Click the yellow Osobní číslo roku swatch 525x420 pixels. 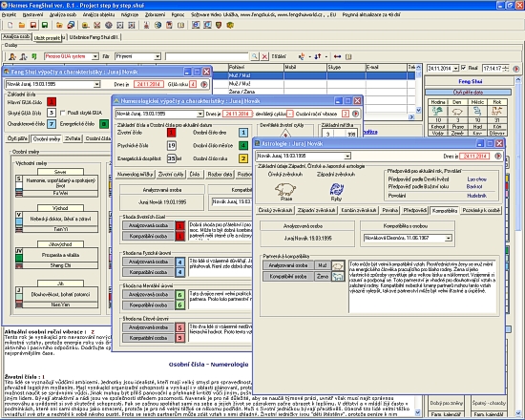(x=243, y=158)
